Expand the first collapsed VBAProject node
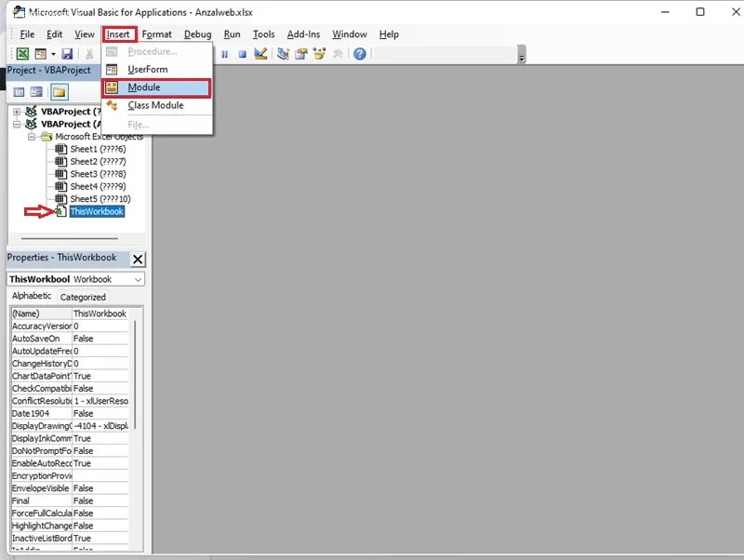The width and height of the screenshot is (744, 560). [17, 112]
